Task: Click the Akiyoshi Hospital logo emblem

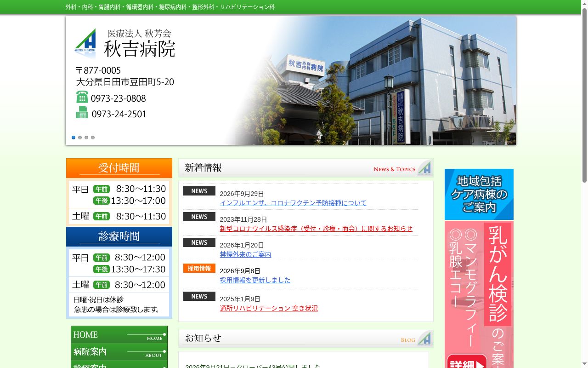Action: pos(85,43)
